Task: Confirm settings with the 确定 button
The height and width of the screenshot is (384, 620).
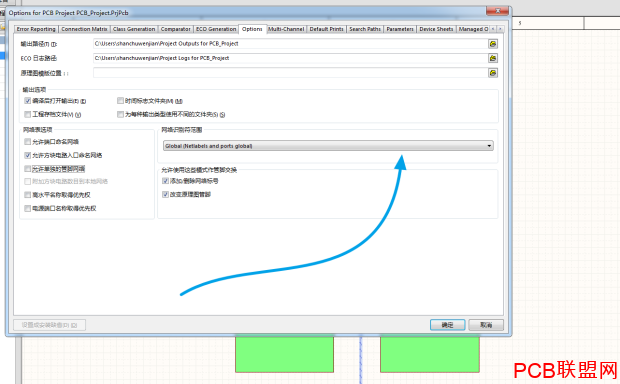Action: (447, 325)
